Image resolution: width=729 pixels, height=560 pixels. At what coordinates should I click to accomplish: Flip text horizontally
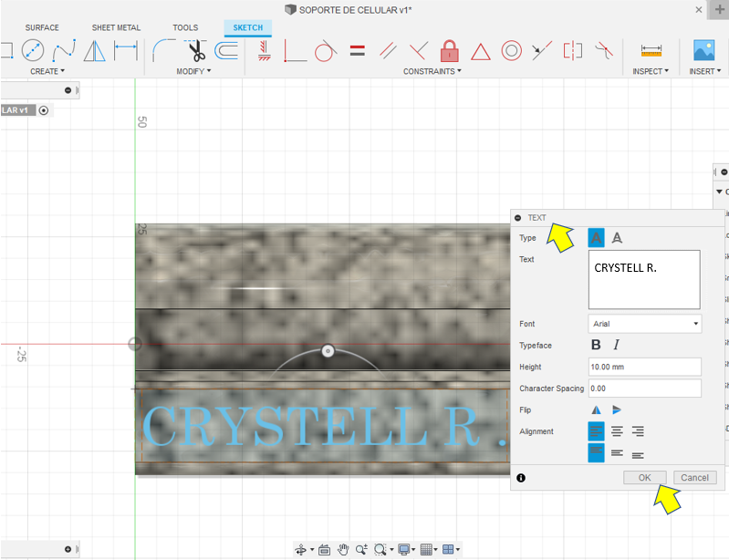pos(596,410)
